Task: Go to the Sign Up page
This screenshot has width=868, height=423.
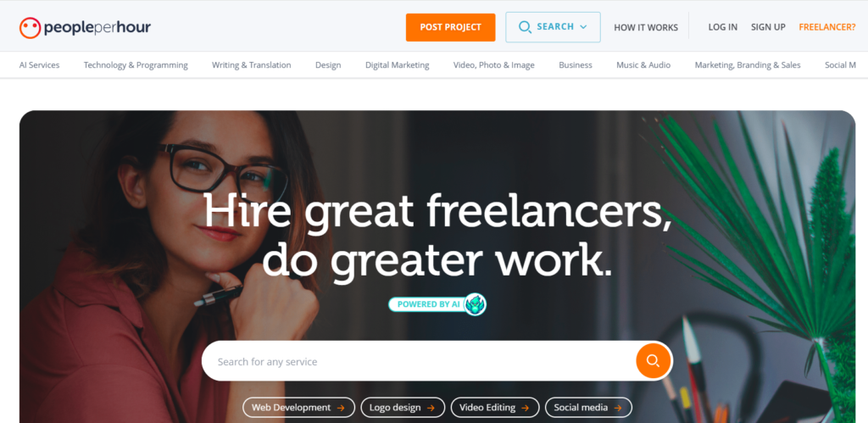Action: click(x=768, y=27)
